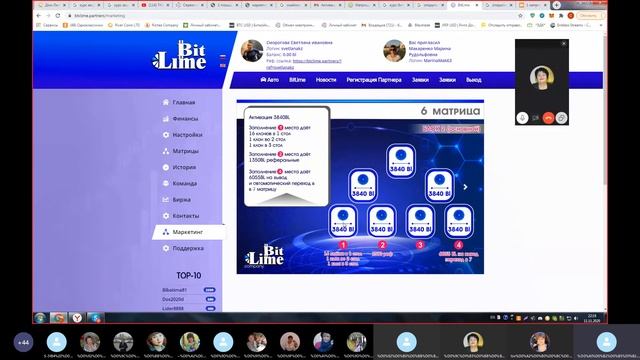Click the red number 2 marker
This screenshot has height=360, width=640.
382,245
